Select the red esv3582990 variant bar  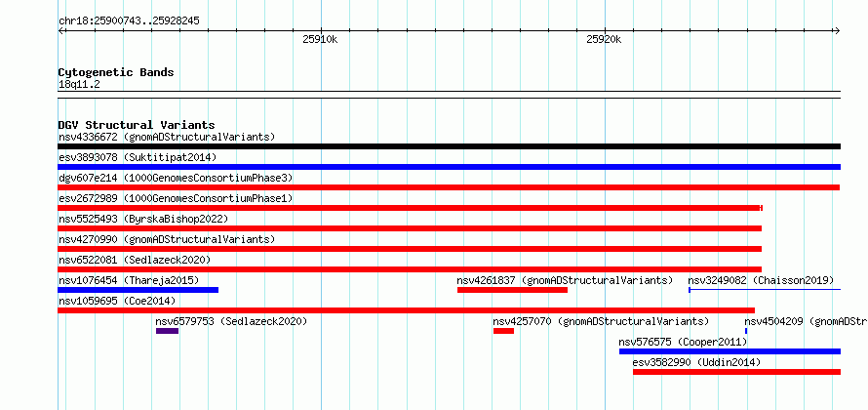(x=736, y=372)
